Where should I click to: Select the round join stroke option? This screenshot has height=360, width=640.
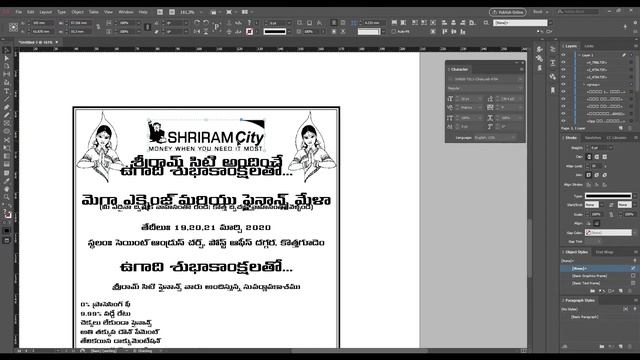(x=596, y=175)
